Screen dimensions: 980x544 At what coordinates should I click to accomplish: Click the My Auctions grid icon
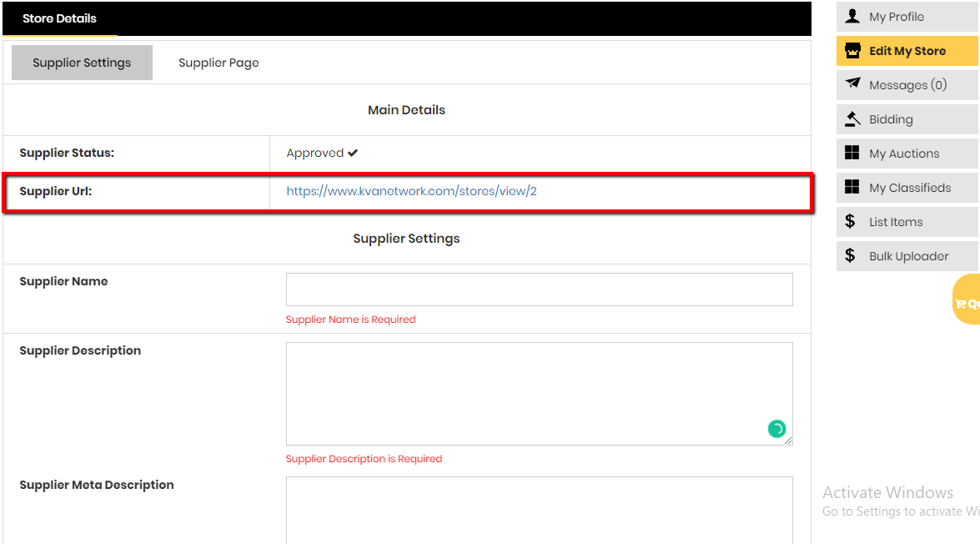[852, 153]
